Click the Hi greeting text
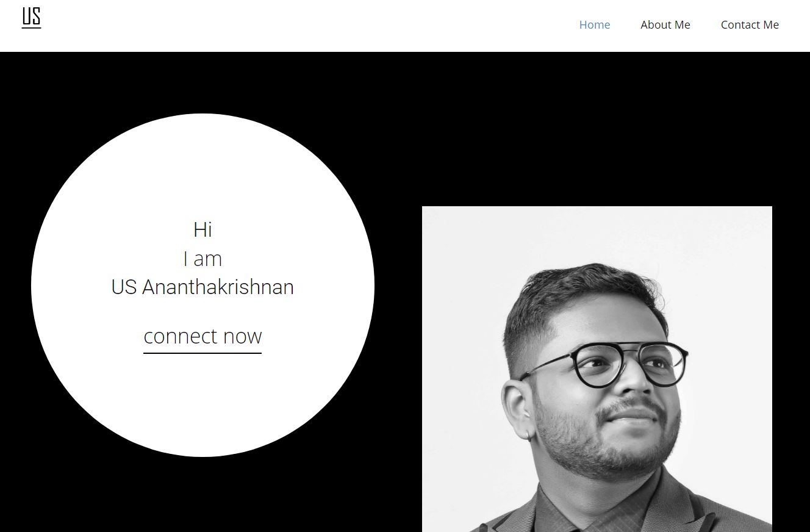 tap(202, 230)
